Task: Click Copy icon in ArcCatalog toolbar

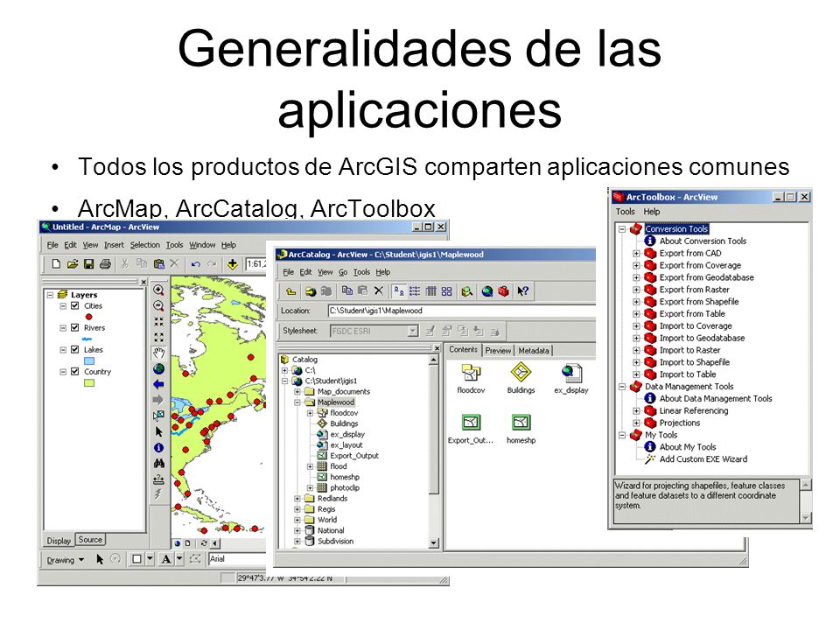Action: pos(346,290)
